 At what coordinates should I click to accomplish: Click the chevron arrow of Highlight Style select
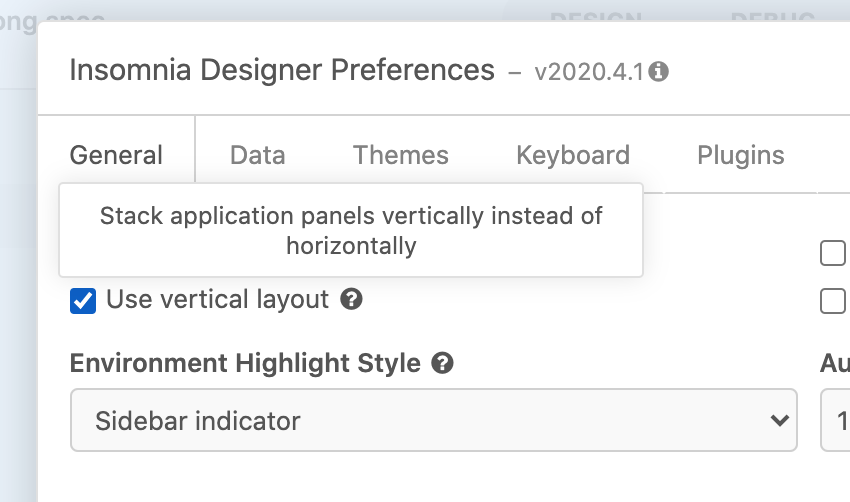tap(780, 421)
